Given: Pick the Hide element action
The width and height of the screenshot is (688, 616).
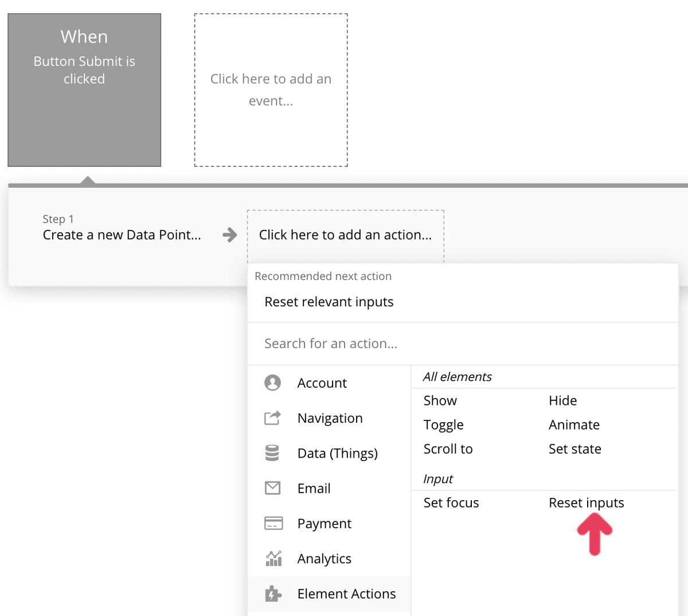Looking at the screenshot, I should coord(562,400).
